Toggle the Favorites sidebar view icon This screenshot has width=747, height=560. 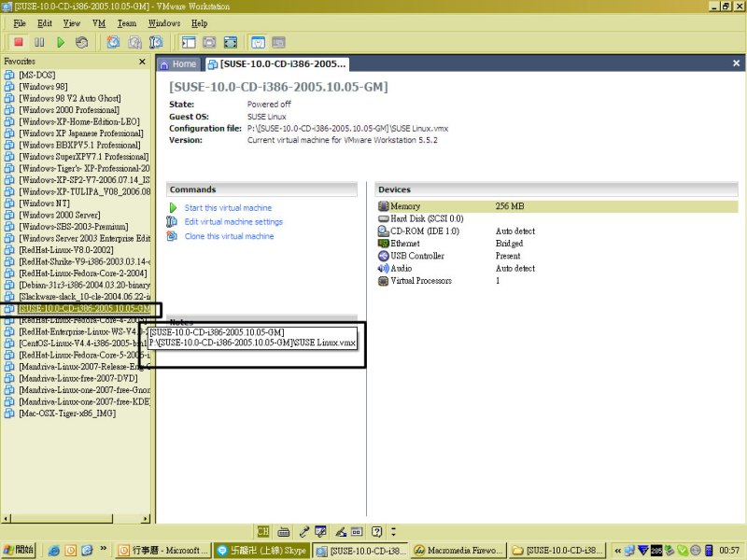pos(189,42)
